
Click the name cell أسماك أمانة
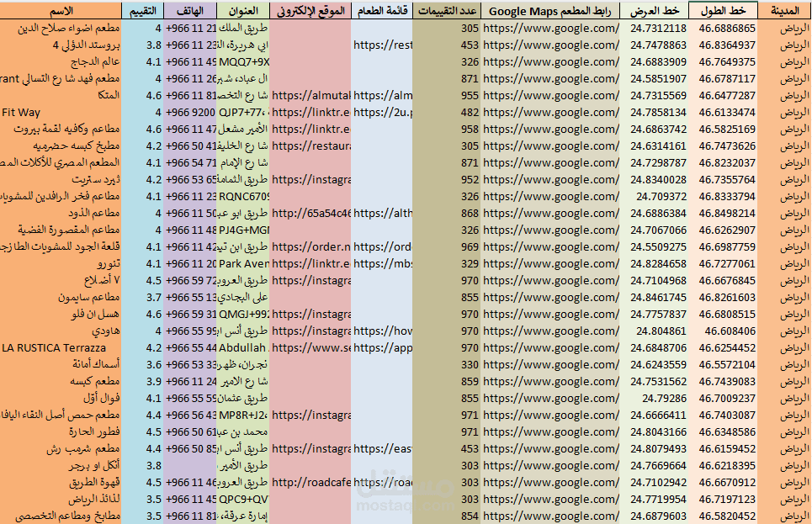click(x=61, y=364)
